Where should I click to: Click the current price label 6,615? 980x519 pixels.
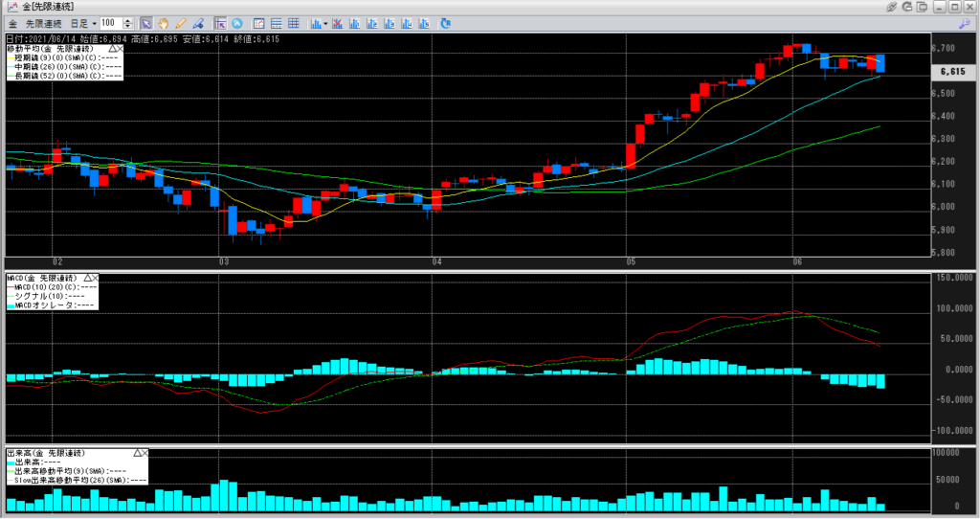[x=951, y=71]
